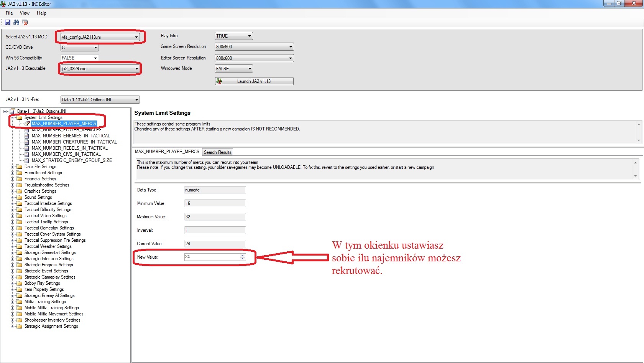Click the Launch JA2 v1.13 button

click(254, 81)
